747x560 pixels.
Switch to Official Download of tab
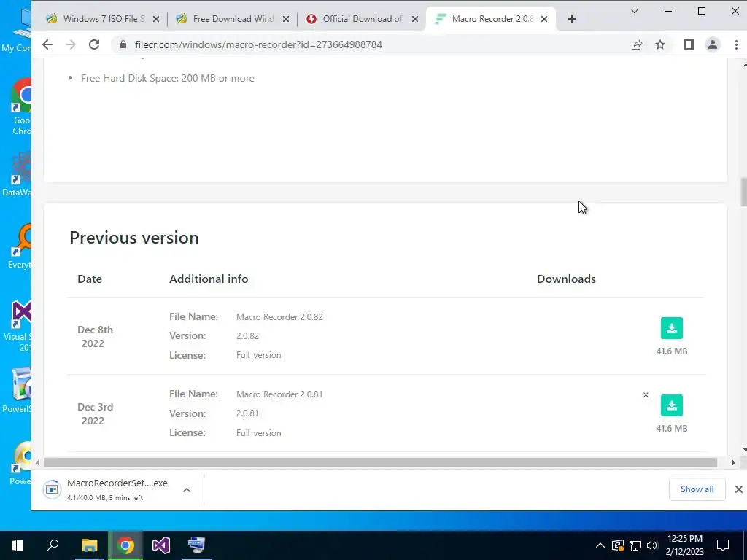tap(362, 19)
